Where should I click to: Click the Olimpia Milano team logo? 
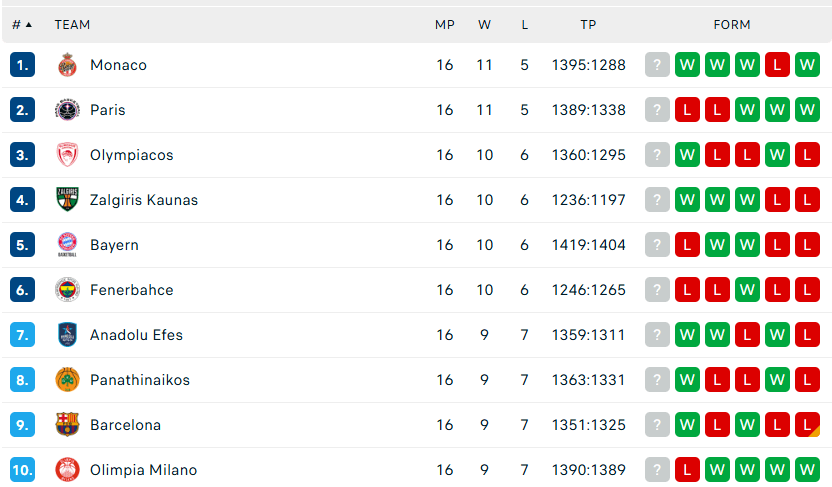[x=67, y=470]
